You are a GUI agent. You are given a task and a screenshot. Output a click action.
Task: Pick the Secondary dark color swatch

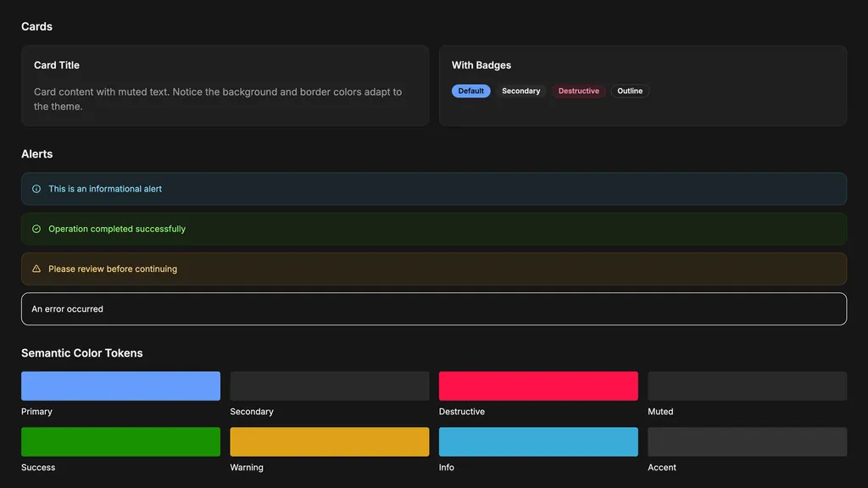tap(330, 385)
